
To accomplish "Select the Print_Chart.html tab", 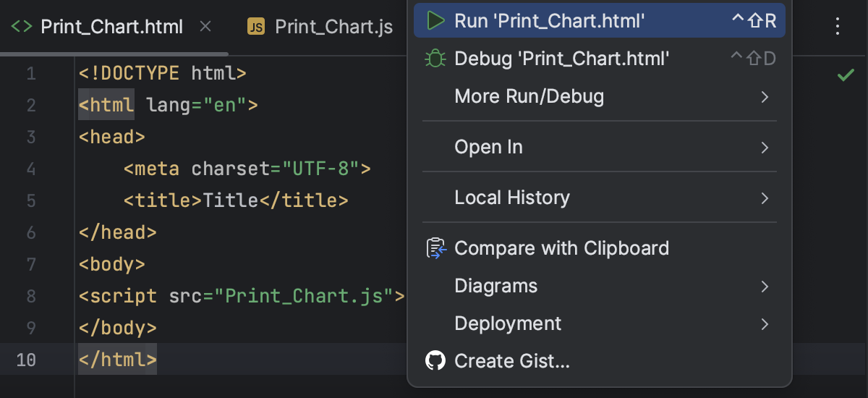I will (x=111, y=27).
